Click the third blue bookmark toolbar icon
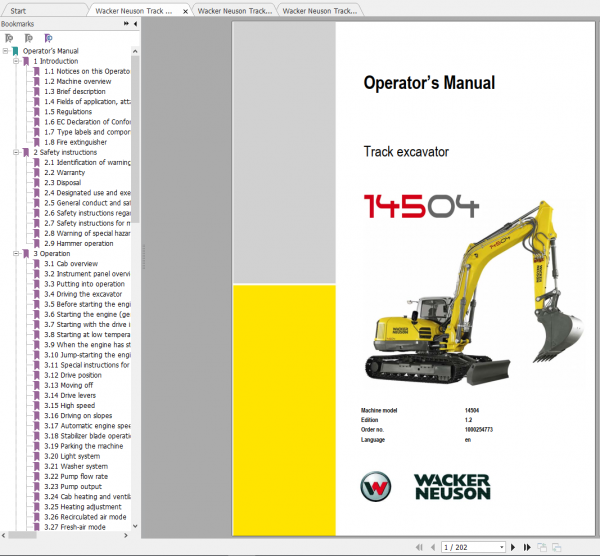 [49, 38]
